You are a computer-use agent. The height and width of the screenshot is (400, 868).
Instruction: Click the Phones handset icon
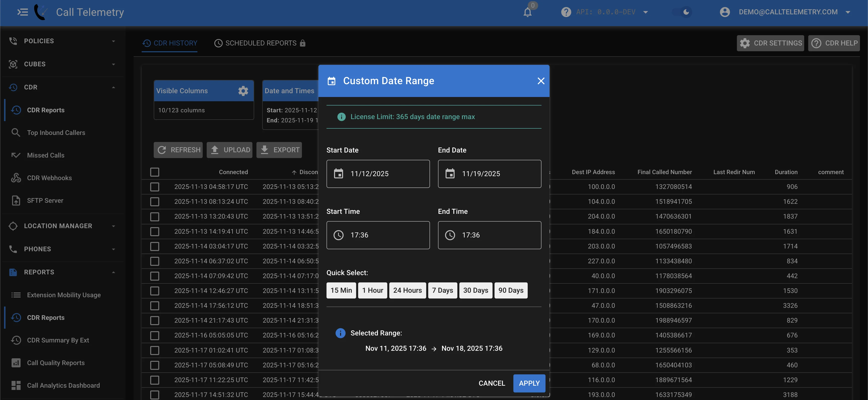(x=13, y=249)
